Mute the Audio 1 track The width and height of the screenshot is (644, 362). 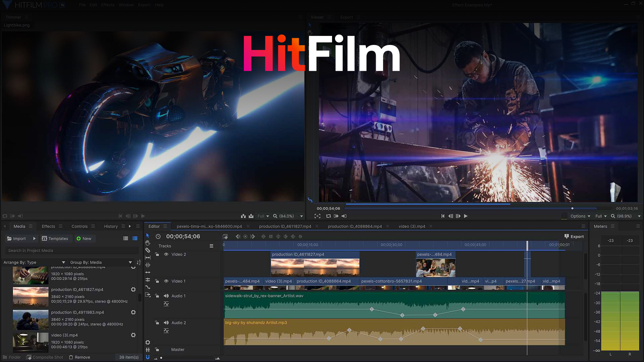point(166,296)
